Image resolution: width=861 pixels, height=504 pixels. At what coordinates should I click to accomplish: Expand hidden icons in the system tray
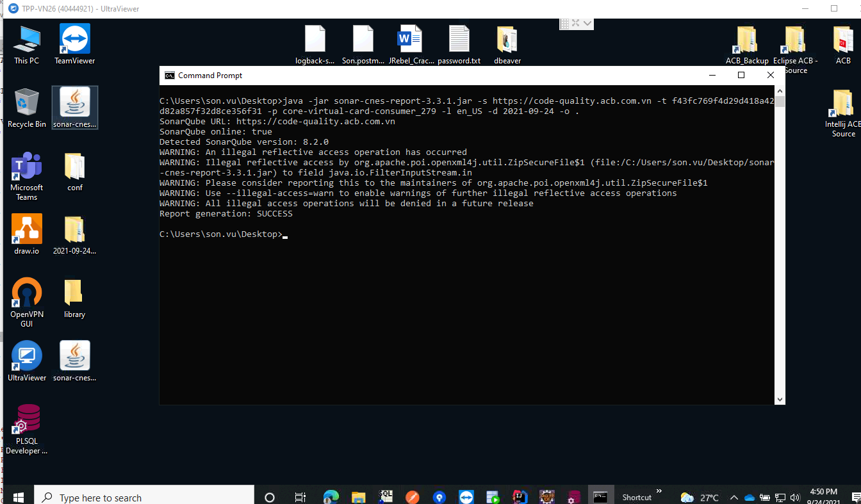734,496
